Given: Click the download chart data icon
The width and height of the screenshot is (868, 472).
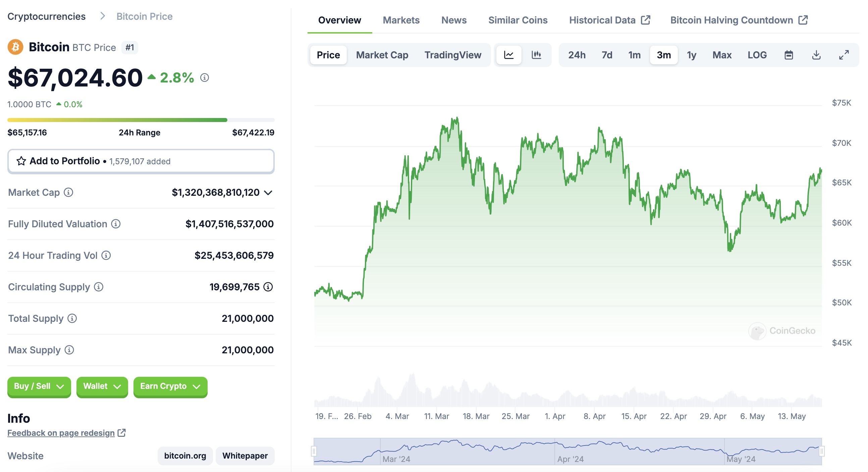Looking at the screenshot, I should 816,55.
